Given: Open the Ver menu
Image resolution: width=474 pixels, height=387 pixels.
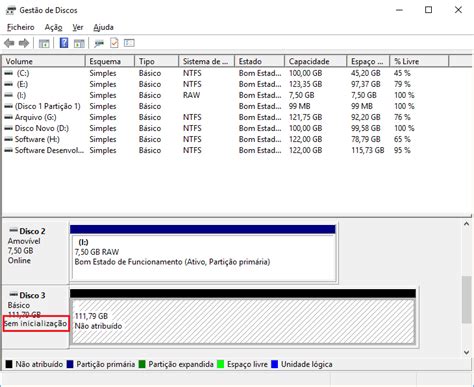Looking at the screenshot, I should pos(78,27).
